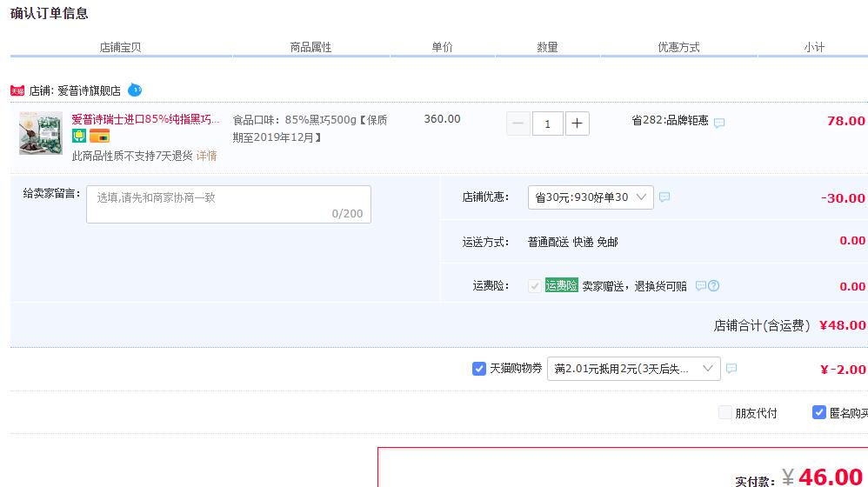The image size is (868, 487).
Task: Click the store discount amount -30.00
Action: [x=843, y=198]
